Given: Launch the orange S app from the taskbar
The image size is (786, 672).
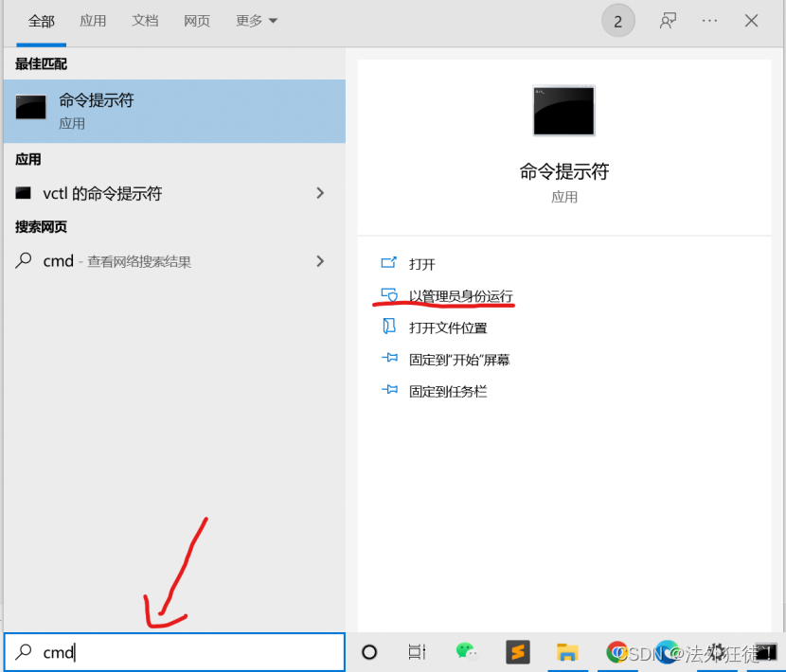Looking at the screenshot, I should pos(517,652).
